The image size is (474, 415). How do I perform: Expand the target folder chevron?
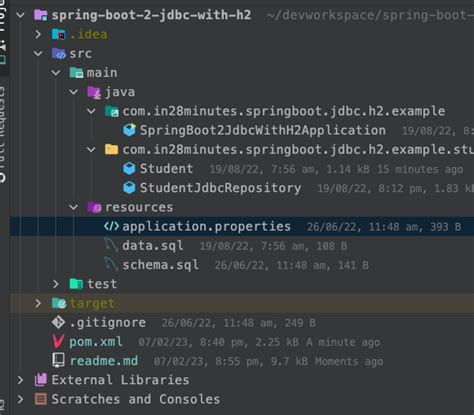point(38,303)
